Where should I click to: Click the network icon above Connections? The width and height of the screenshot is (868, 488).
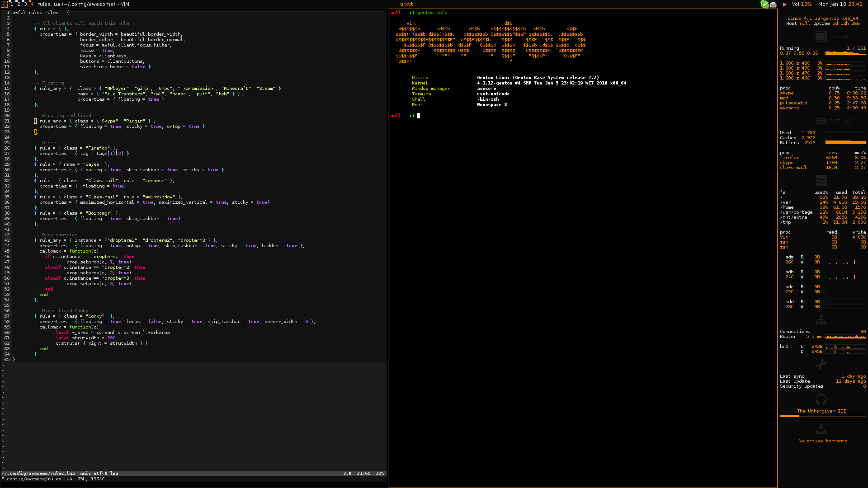821,320
